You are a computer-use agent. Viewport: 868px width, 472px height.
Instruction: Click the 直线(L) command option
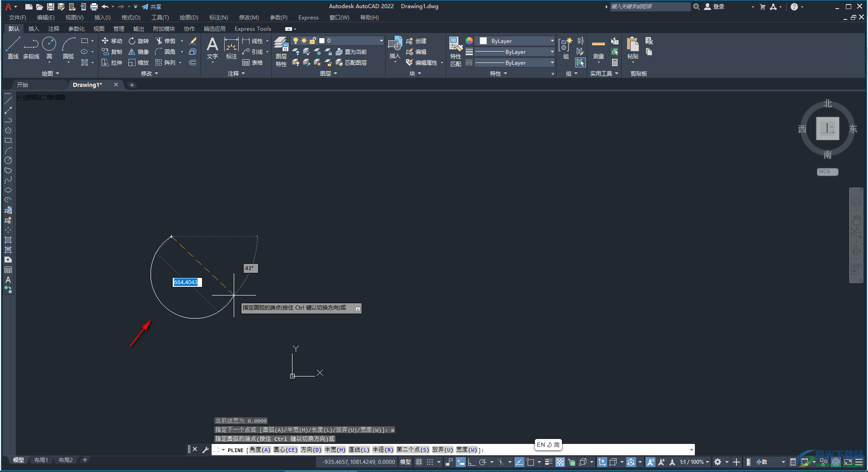tap(359, 450)
